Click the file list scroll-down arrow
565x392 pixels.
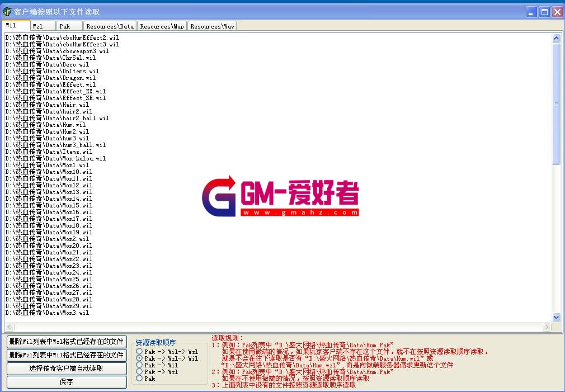556,318
